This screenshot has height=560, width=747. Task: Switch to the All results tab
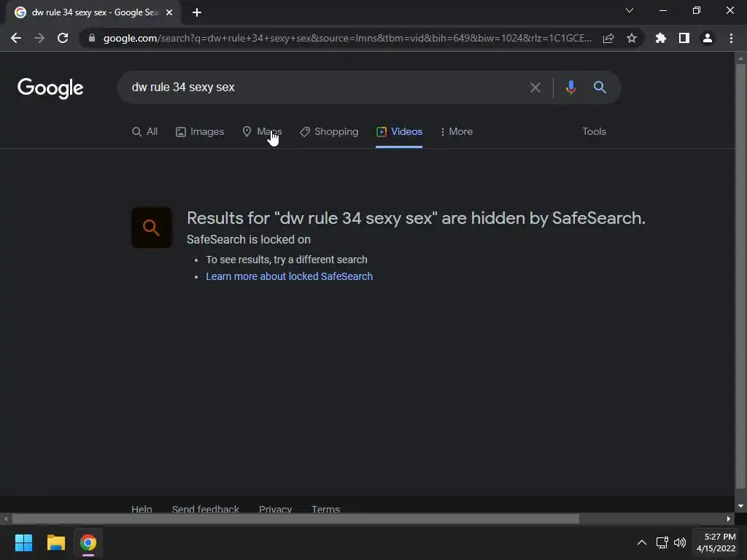145,131
